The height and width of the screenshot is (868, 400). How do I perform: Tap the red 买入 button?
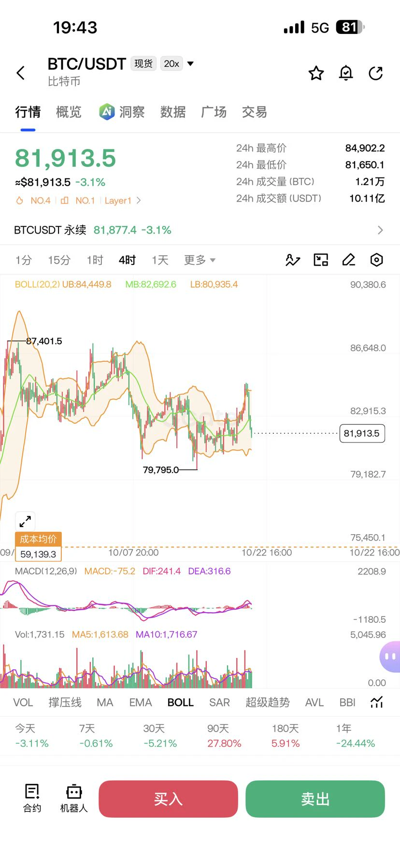168,799
